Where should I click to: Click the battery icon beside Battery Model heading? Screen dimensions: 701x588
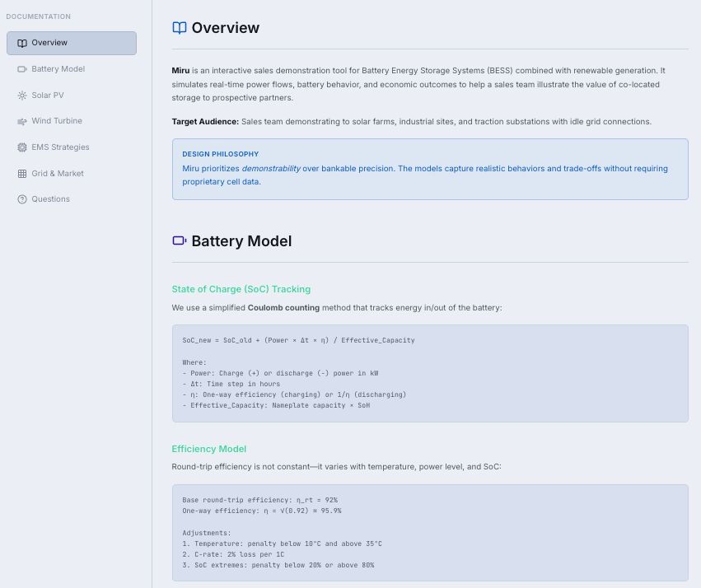pos(180,240)
